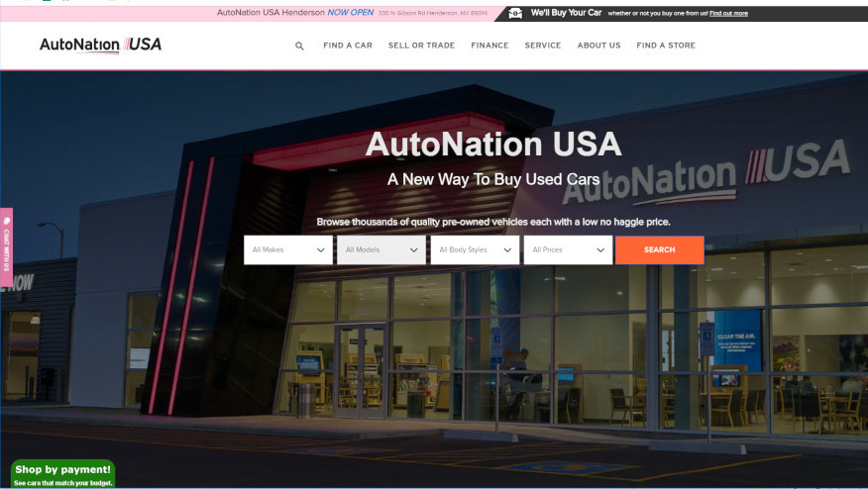Click the Henderson NOW OPEN announcement
This screenshot has height=489, width=868.
pos(295,13)
